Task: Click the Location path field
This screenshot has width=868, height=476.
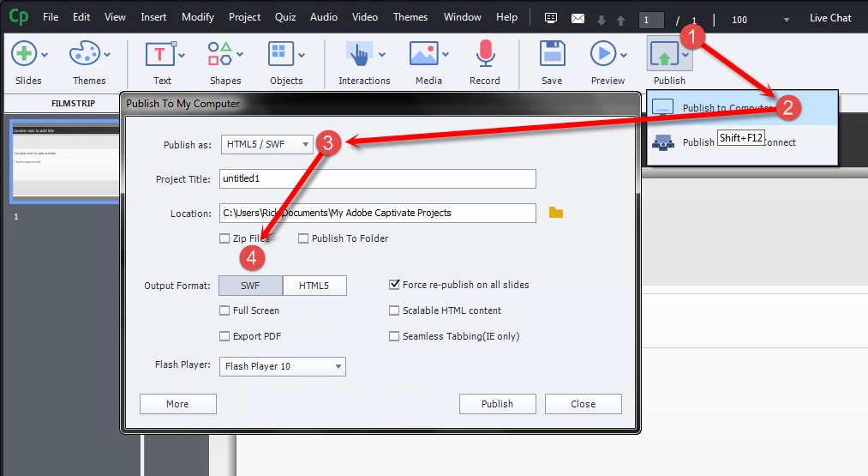Action: point(378,214)
